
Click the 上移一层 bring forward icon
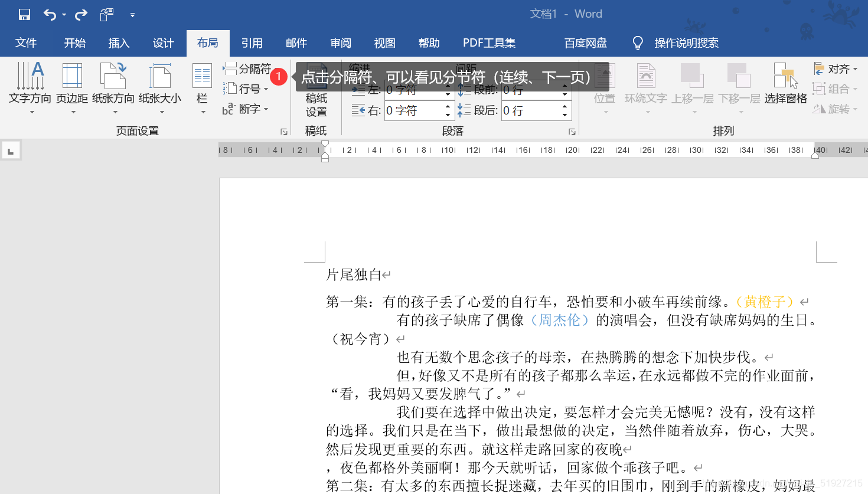pos(692,76)
